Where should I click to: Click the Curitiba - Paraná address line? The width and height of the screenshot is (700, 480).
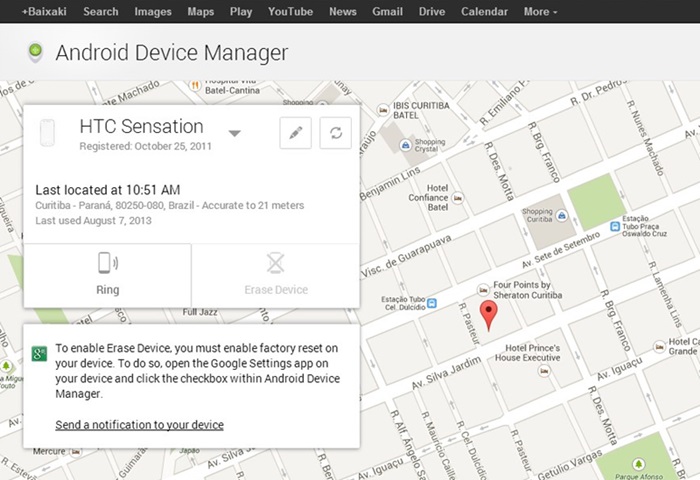[x=170, y=205]
